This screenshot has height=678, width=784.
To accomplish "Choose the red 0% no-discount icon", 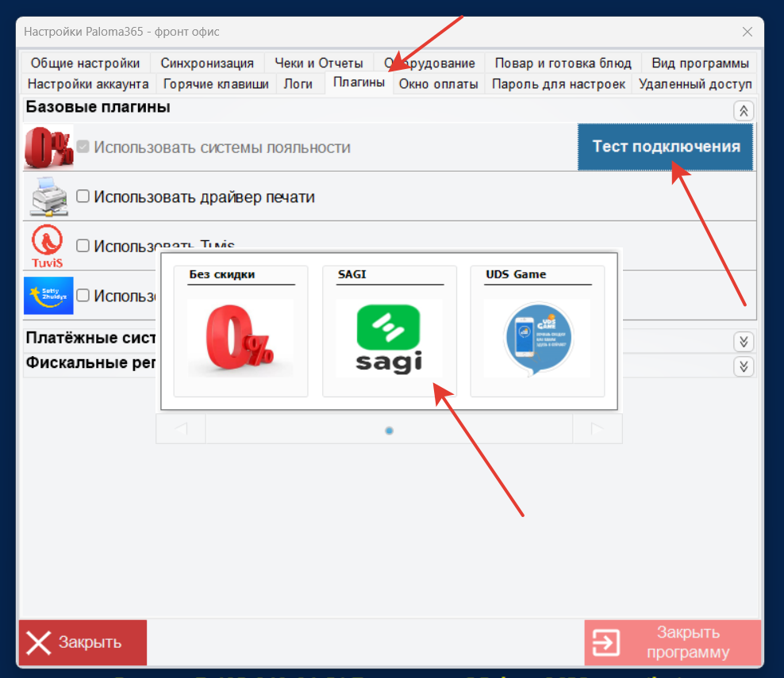I will click(240, 339).
